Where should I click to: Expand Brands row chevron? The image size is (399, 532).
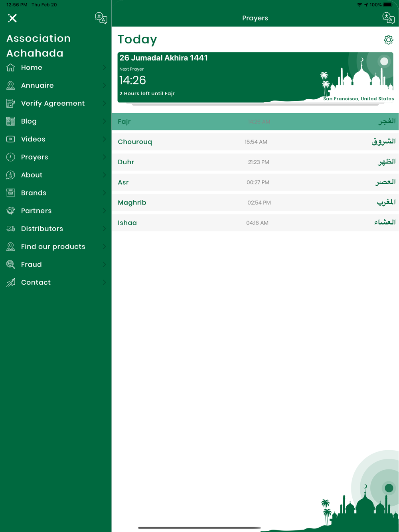(105, 193)
